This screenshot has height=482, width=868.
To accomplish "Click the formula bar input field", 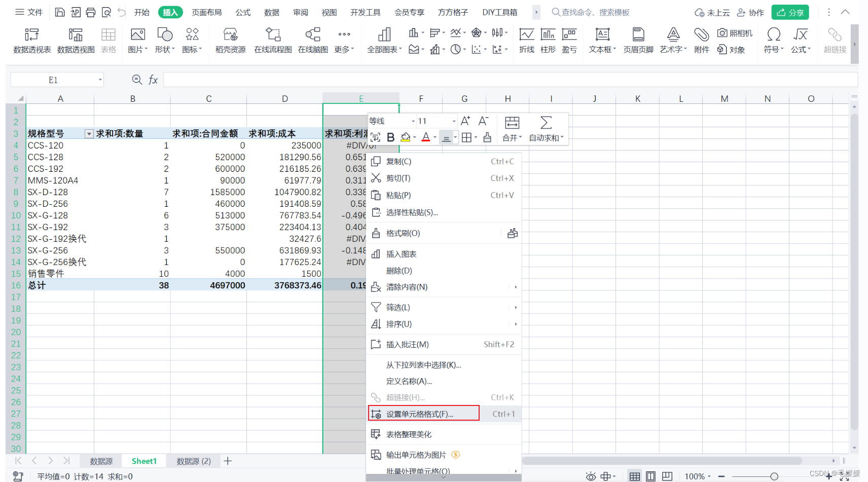I will tap(511, 80).
